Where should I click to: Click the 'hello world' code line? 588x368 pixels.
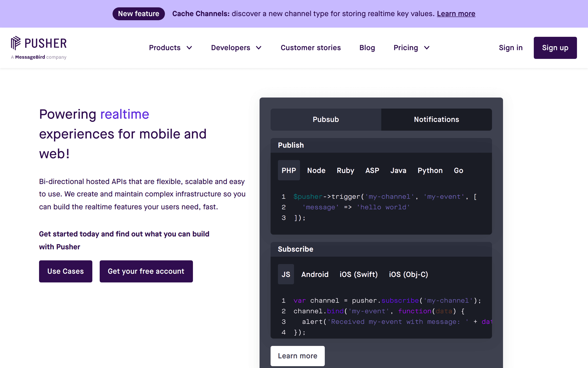(356, 207)
